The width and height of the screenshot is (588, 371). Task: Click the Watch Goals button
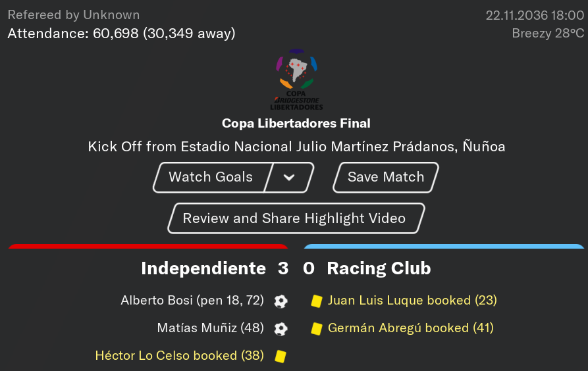tap(211, 177)
